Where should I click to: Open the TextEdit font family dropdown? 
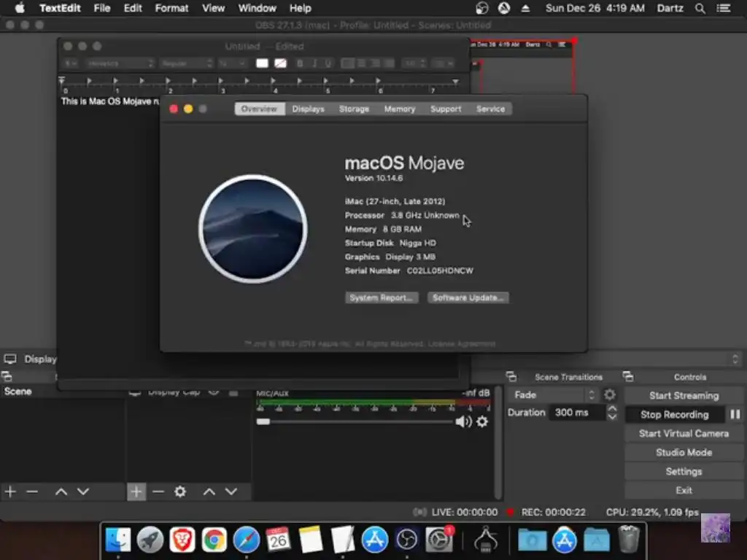120,63
